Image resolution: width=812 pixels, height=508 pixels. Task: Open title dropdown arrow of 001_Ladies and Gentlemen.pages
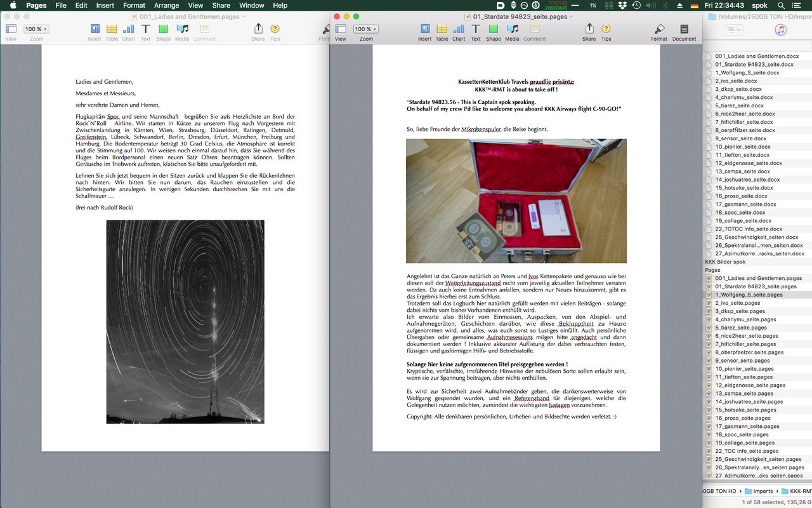coord(244,17)
